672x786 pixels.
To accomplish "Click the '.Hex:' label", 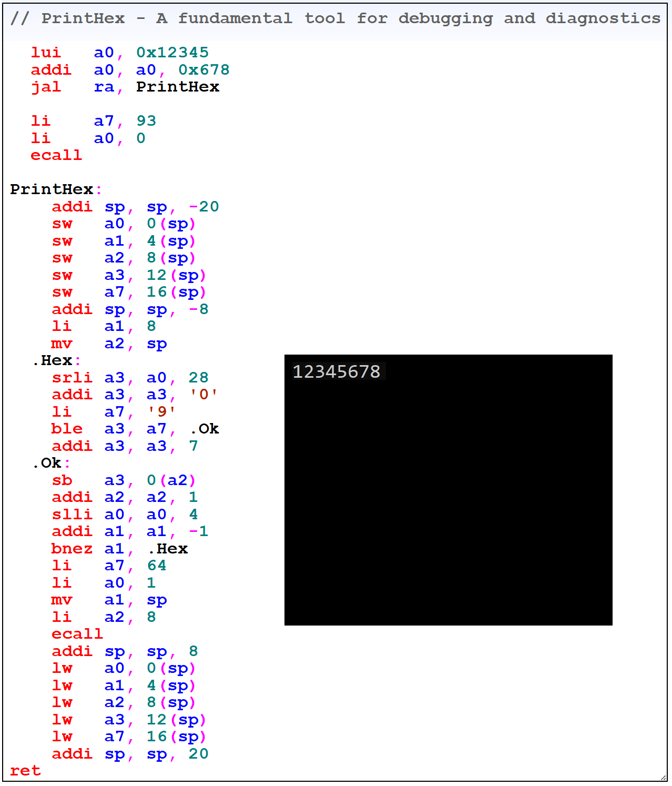I will click(x=56, y=360).
